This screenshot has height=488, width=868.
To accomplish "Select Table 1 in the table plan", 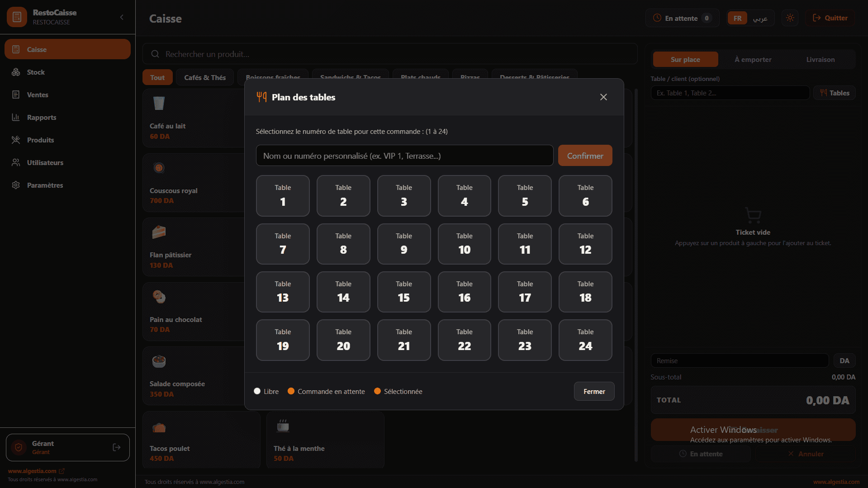I will pyautogui.click(x=283, y=196).
